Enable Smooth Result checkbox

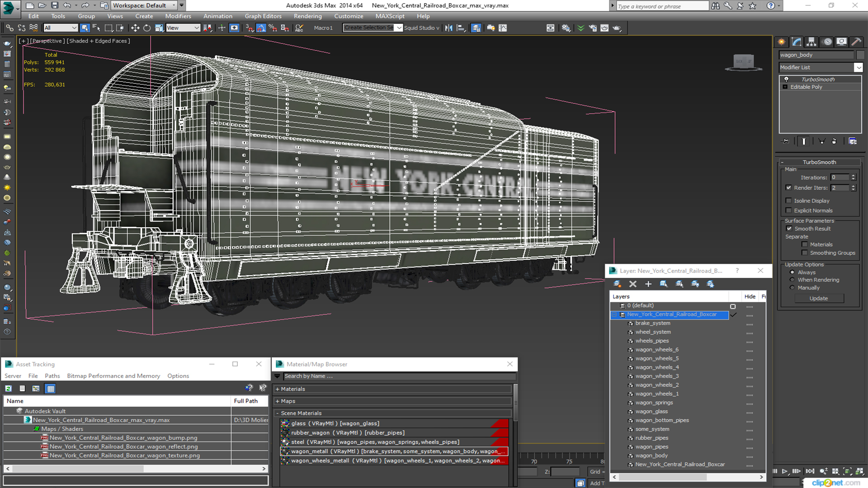pyautogui.click(x=790, y=228)
